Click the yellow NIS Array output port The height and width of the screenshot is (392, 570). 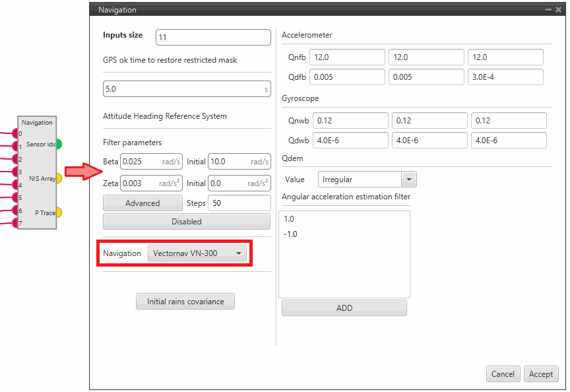coord(59,178)
